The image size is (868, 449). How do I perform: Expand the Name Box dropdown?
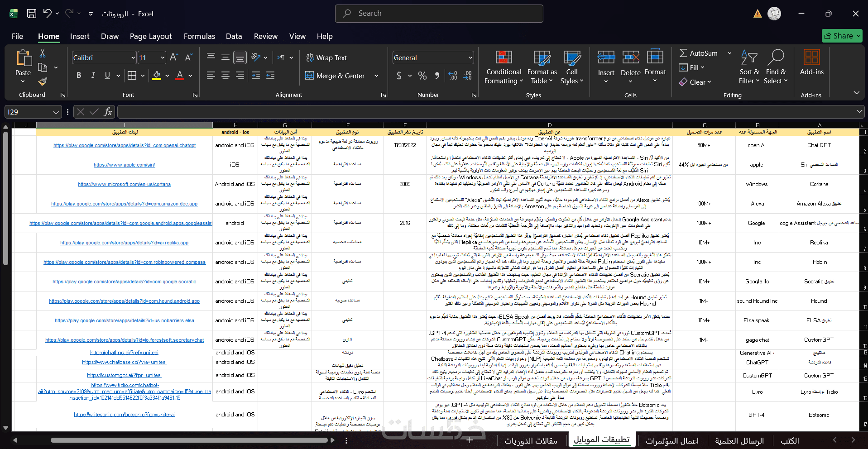click(x=56, y=112)
